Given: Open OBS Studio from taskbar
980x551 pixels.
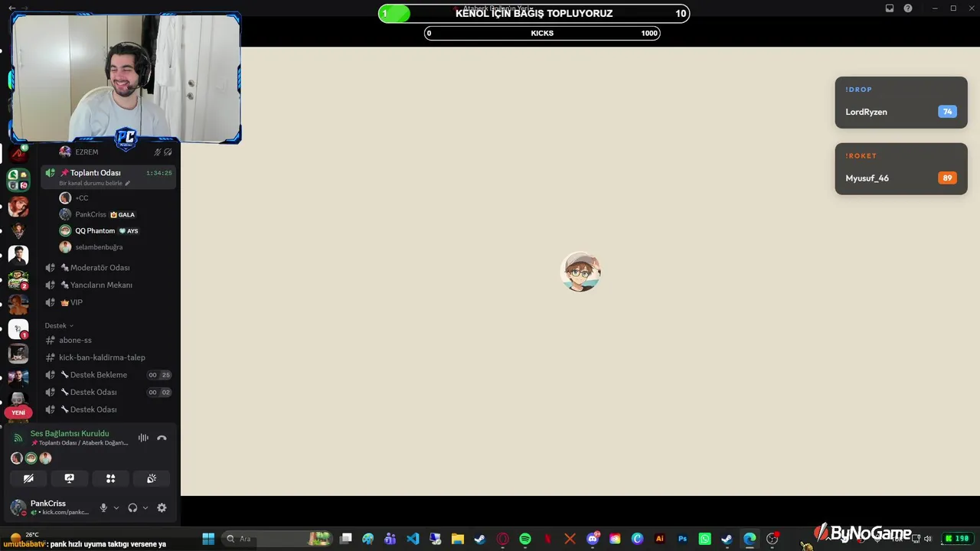Looking at the screenshot, I should tap(773, 539).
